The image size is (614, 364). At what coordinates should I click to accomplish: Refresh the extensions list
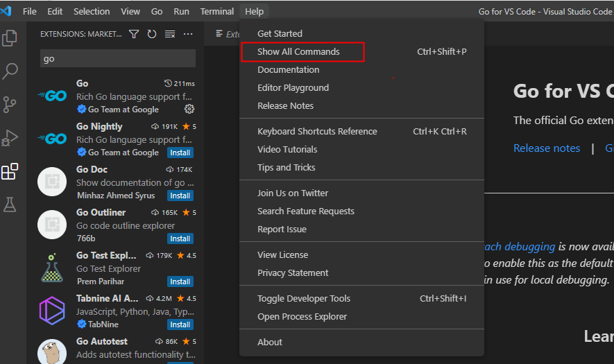(152, 34)
